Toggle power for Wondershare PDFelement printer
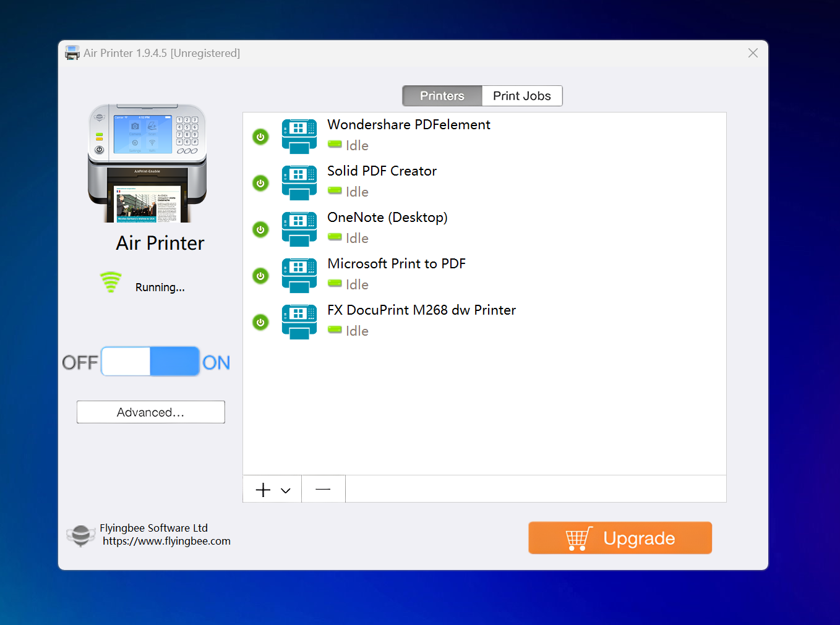 click(261, 137)
